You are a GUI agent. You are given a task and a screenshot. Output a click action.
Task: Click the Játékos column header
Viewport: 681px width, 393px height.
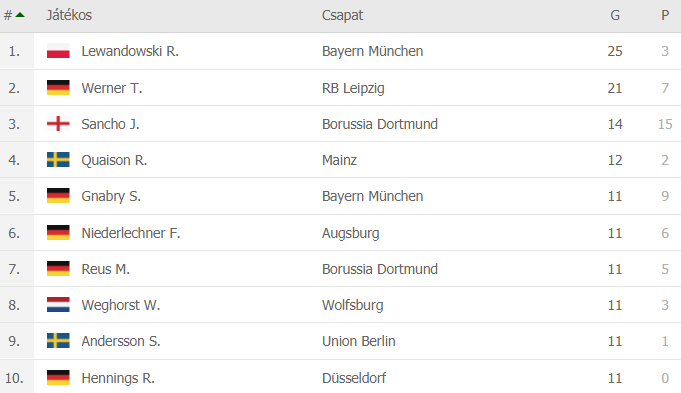(69, 16)
